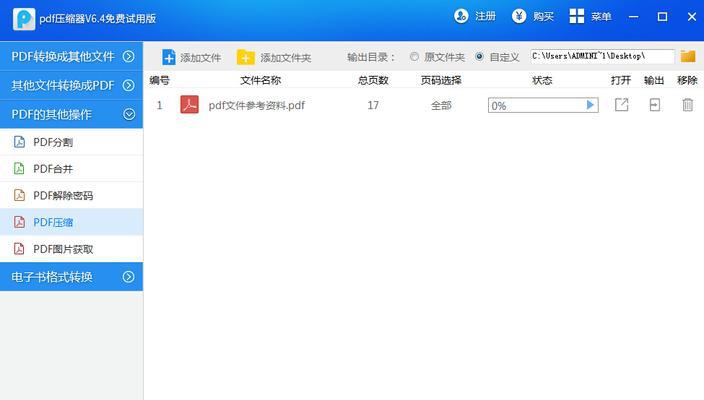Image resolution: width=704 pixels, height=400 pixels.
Task: Open the file via the 打开 icon
Action: coord(621,105)
